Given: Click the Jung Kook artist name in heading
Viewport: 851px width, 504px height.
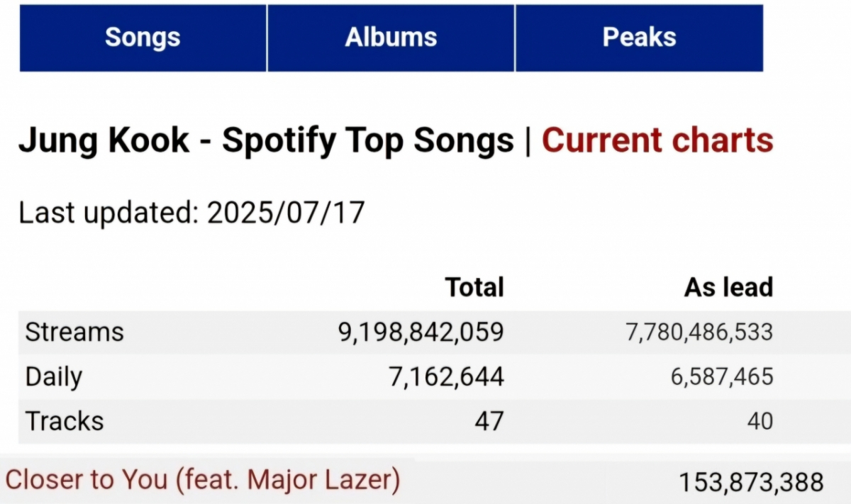Looking at the screenshot, I should pyautogui.click(x=104, y=140).
